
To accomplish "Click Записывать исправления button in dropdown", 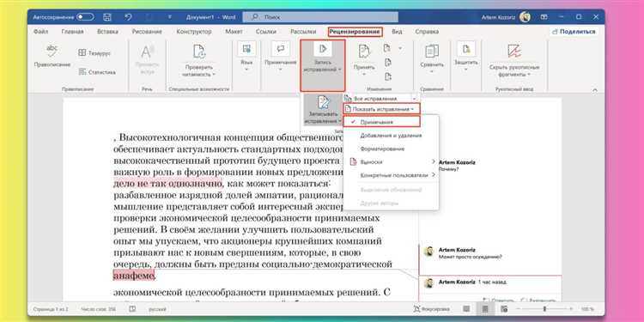I will pos(323,110).
